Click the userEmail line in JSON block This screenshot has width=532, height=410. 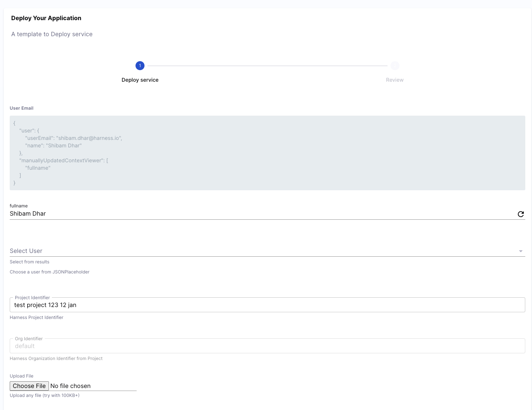(74, 138)
